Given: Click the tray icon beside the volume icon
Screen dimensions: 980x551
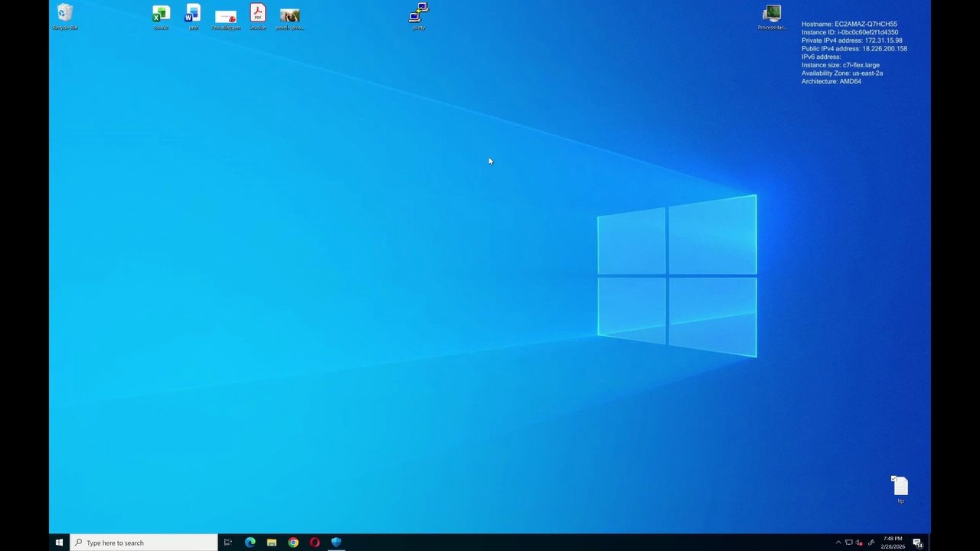Looking at the screenshot, I should 871,543.
